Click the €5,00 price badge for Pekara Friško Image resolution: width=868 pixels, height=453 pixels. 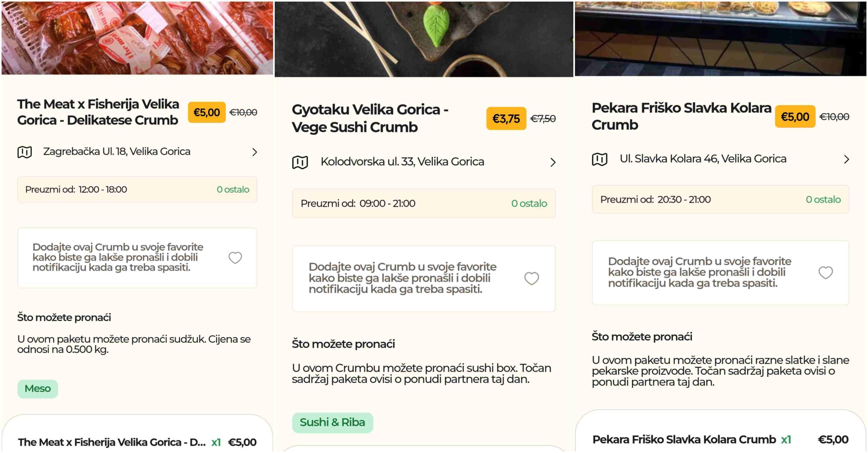(x=795, y=117)
